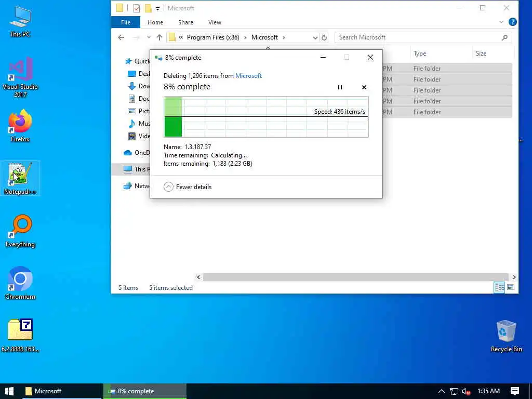The height and width of the screenshot is (399, 532).
Task: Open the Everything search desktop shortcut
Action: [20, 231]
